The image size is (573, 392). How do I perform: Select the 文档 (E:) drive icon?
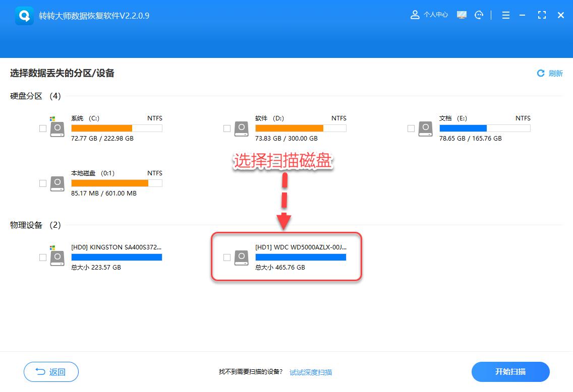425,128
